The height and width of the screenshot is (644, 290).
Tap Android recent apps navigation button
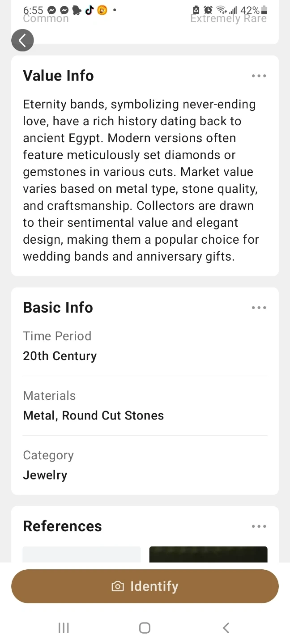click(64, 628)
